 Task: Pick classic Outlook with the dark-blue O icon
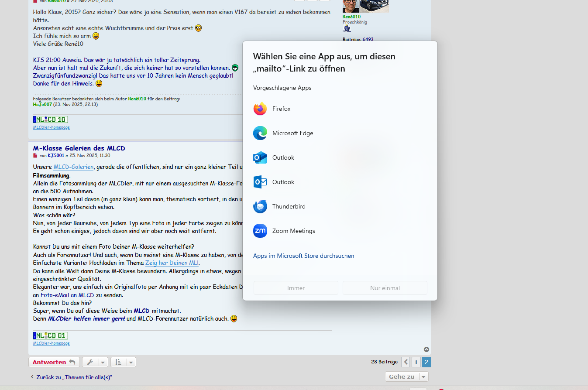340,182
